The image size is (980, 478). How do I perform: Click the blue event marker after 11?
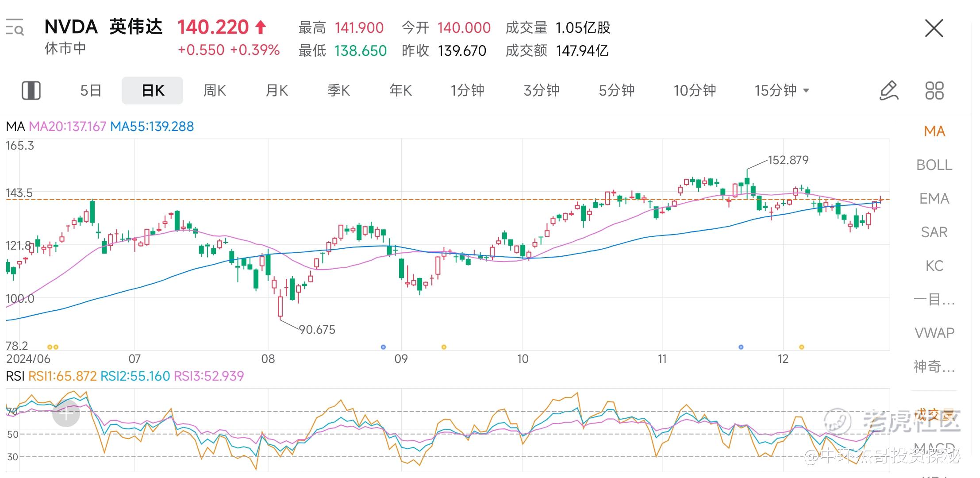click(x=741, y=347)
